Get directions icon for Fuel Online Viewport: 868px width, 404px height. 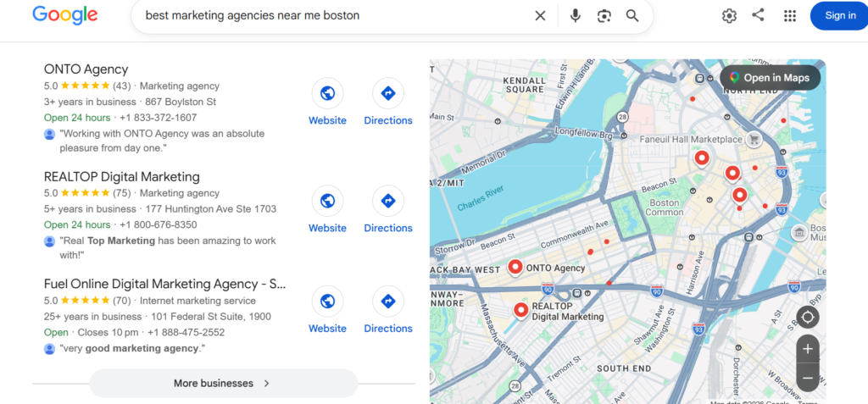[x=388, y=301]
